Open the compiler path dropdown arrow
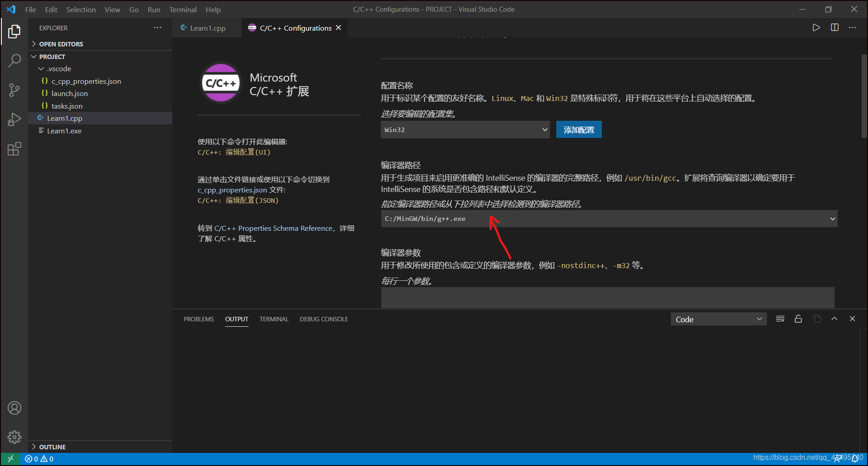This screenshot has width=868, height=466. pyautogui.click(x=832, y=219)
